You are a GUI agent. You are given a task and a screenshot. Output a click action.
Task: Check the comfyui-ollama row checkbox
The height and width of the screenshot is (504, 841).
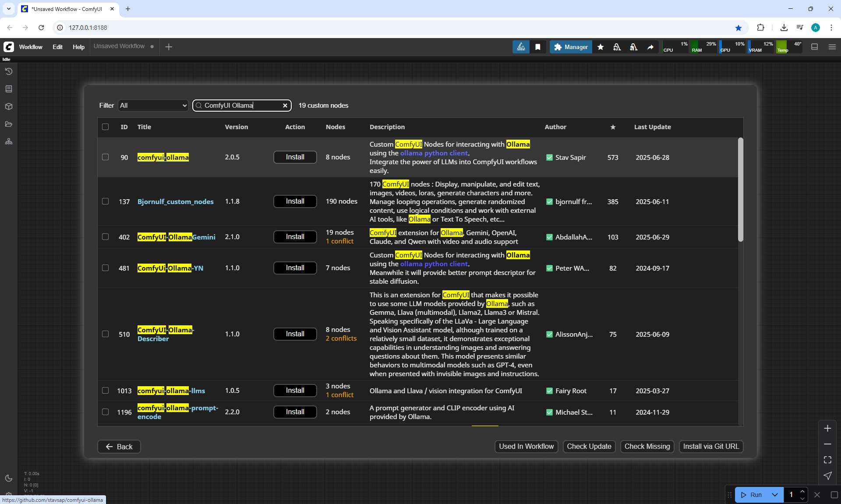[x=106, y=157]
